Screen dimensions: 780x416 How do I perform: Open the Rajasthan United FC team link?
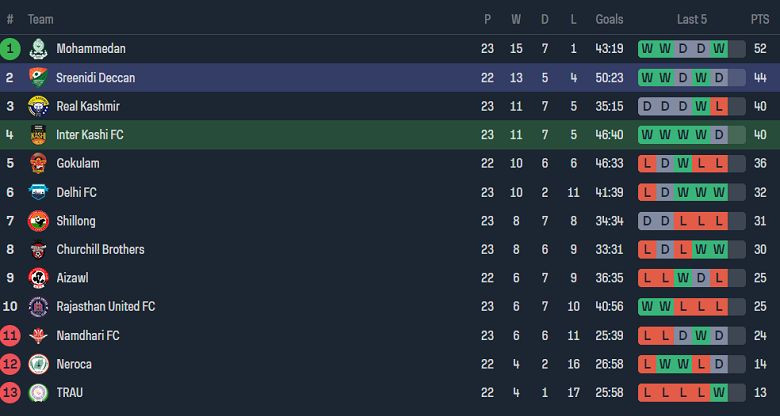click(105, 307)
